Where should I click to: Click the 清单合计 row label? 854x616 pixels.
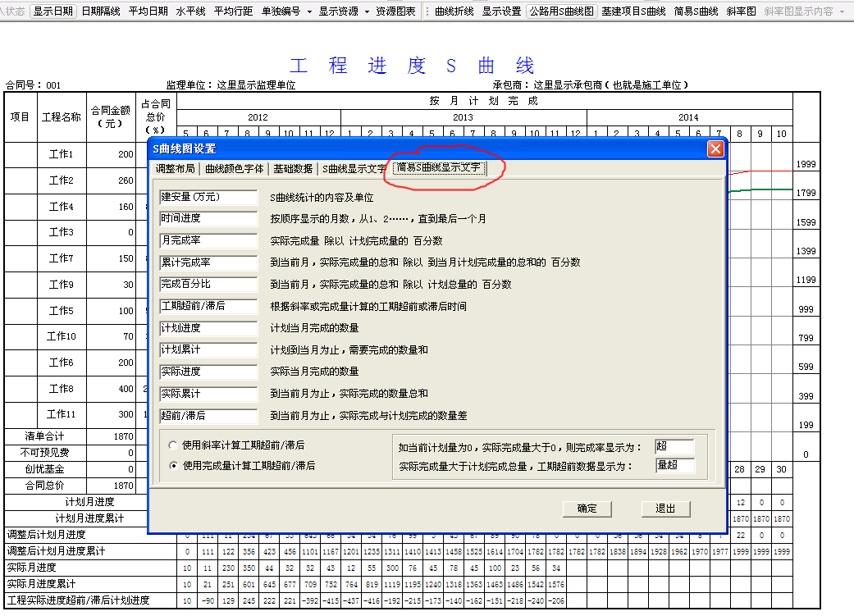coord(44,437)
